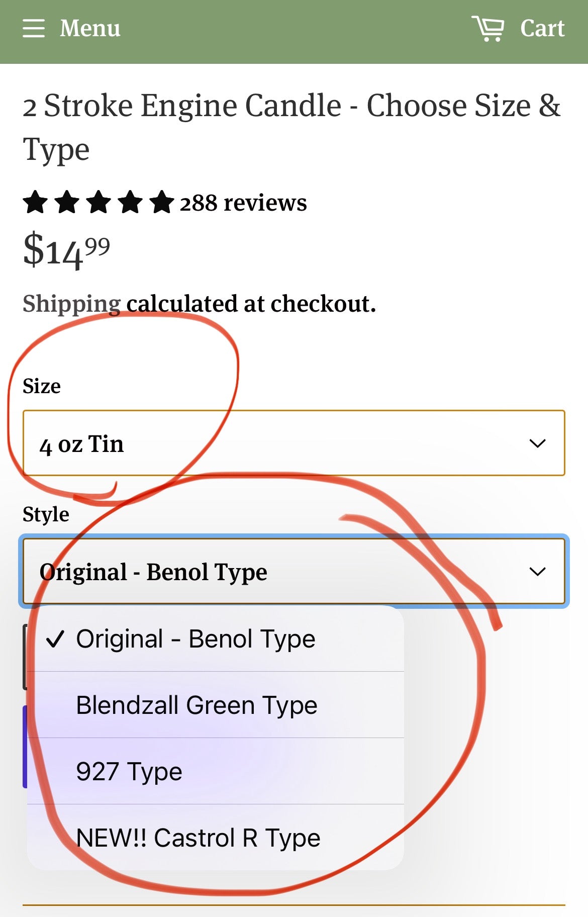This screenshot has width=588, height=917.
Task: Click the Size field chevron arrow
Action: (x=537, y=443)
